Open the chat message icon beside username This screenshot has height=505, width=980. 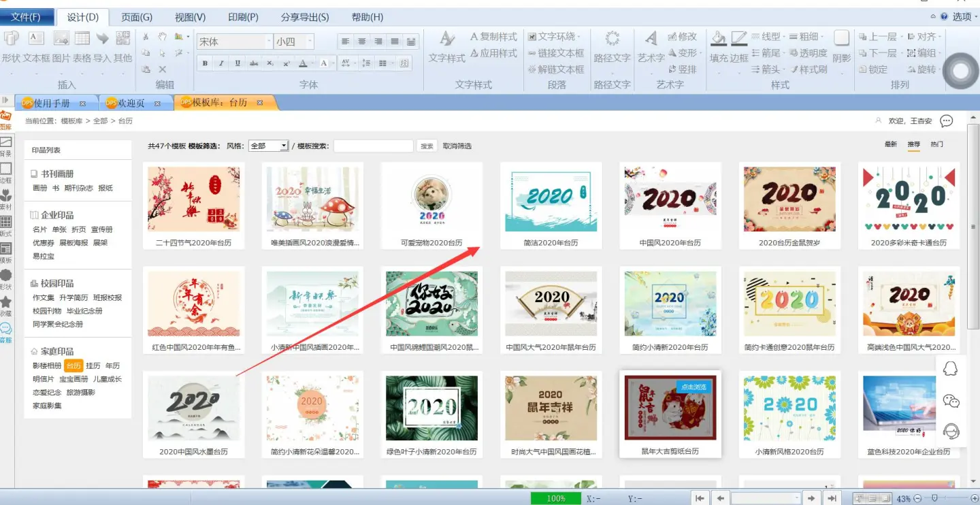946,121
